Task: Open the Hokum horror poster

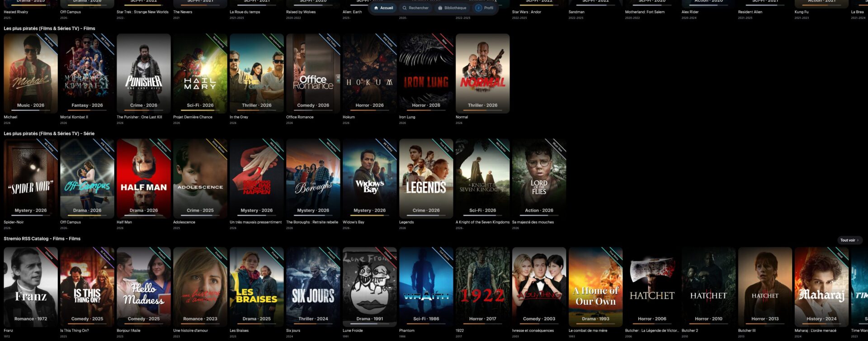Action: 370,73
